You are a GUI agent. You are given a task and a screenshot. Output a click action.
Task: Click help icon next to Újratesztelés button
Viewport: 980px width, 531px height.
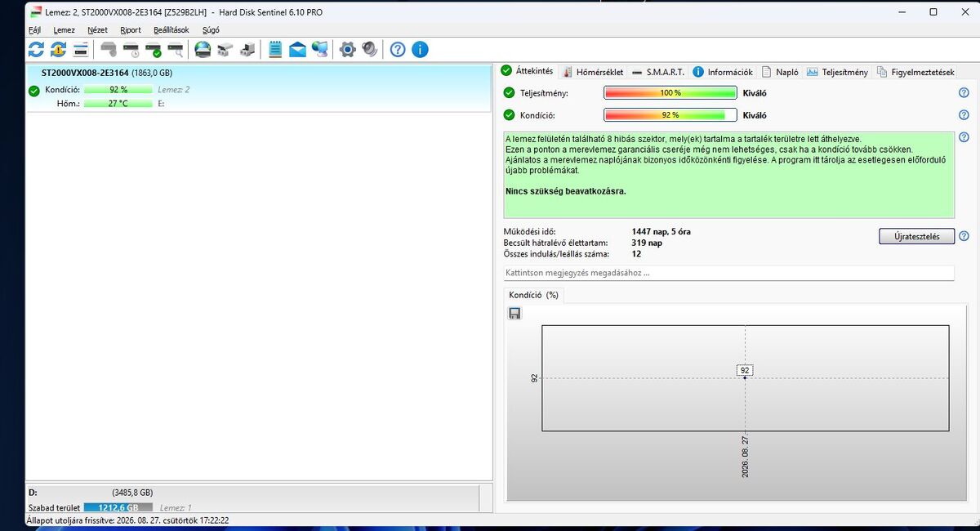(964, 236)
